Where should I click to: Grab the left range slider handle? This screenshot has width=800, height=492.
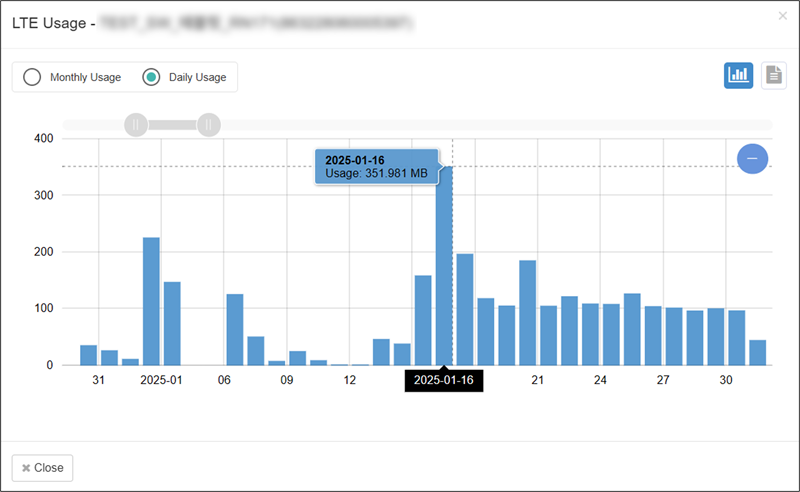point(136,125)
